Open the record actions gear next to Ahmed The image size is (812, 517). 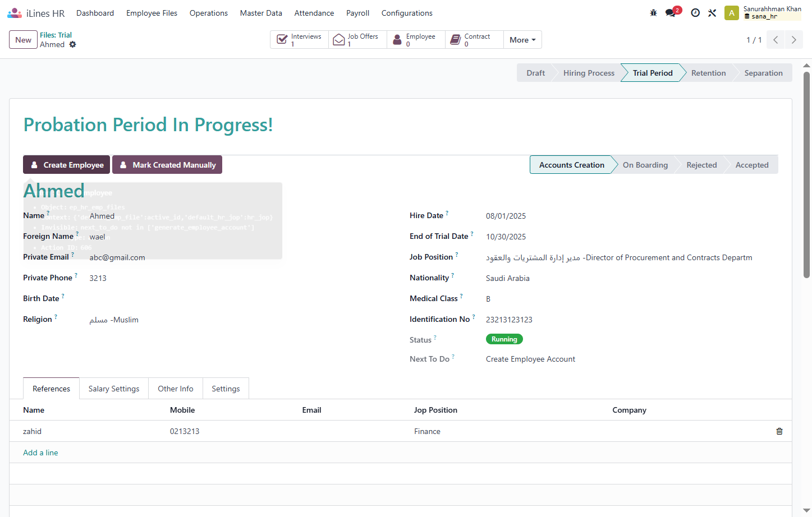pos(72,44)
